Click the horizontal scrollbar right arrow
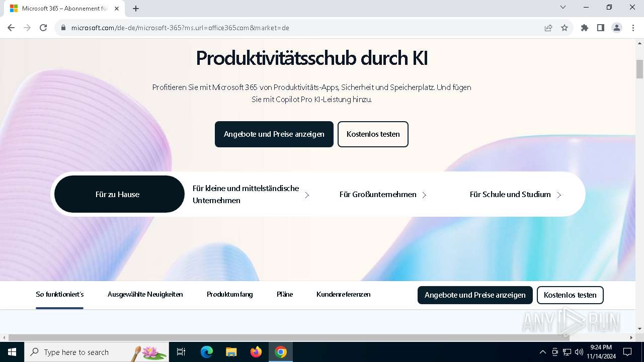 pos(632,337)
